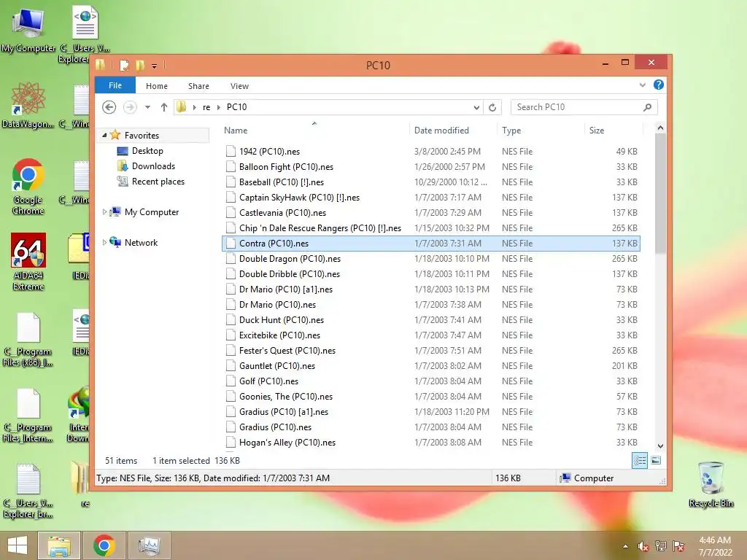This screenshot has width=747, height=560.
Task: Open the Share ribbon tab
Action: tap(198, 86)
